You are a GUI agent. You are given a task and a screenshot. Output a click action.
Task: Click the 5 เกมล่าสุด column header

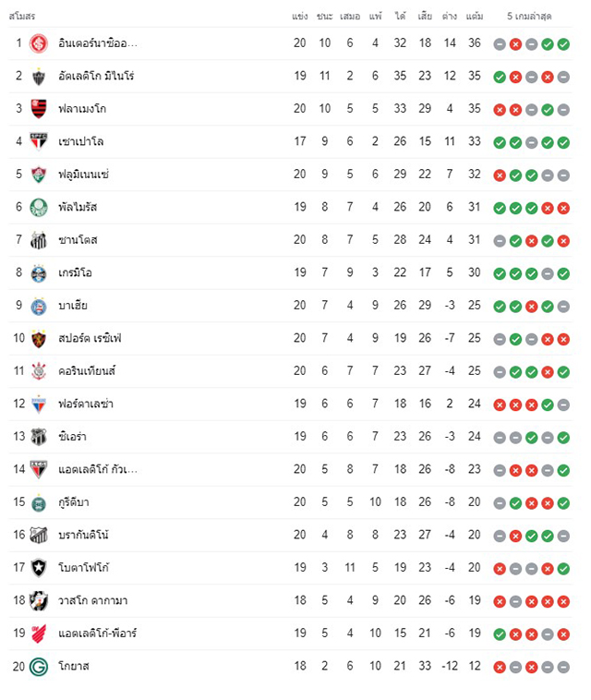pyautogui.click(x=529, y=16)
